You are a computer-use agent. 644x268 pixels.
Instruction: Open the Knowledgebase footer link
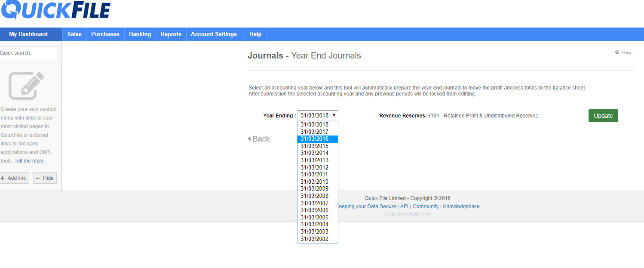click(x=461, y=206)
